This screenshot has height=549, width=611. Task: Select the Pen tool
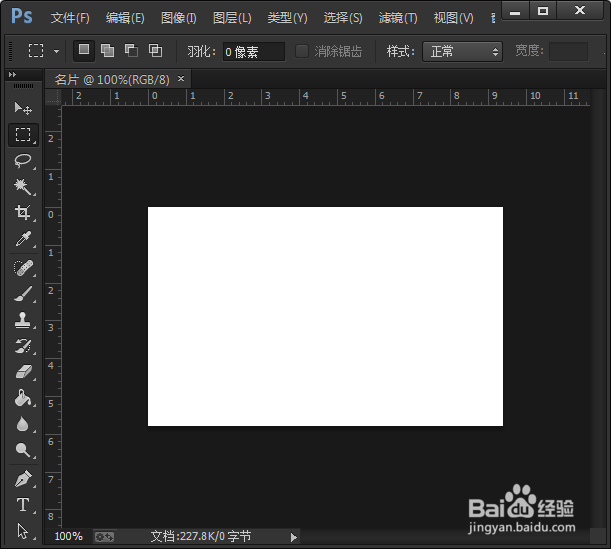(23, 479)
